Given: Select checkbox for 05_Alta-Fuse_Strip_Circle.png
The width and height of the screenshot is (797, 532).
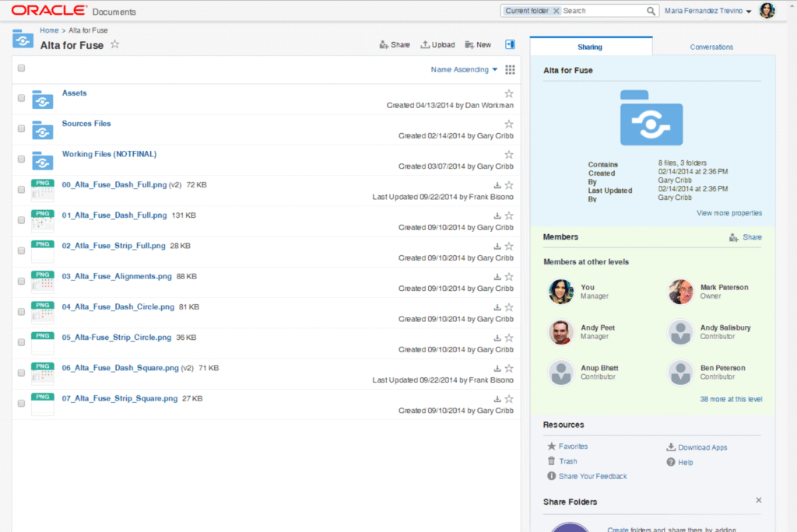Looking at the screenshot, I should pyautogui.click(x=21, y=342).
